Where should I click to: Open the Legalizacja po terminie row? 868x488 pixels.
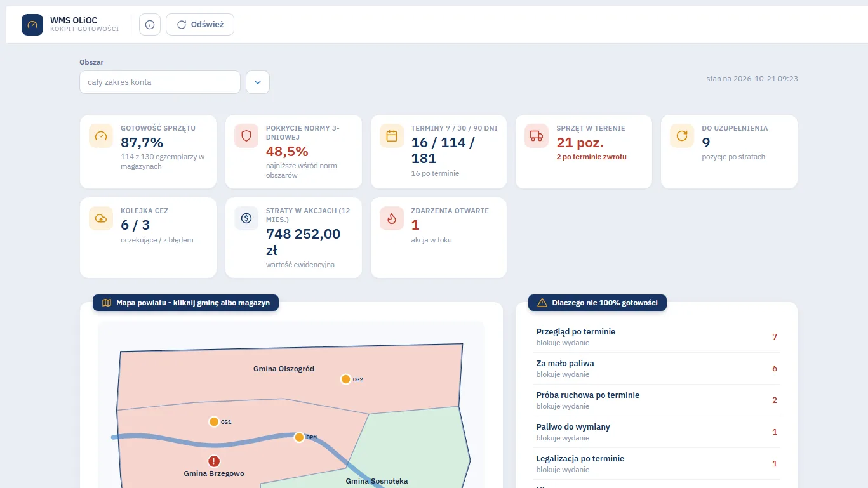pos(657,464)
